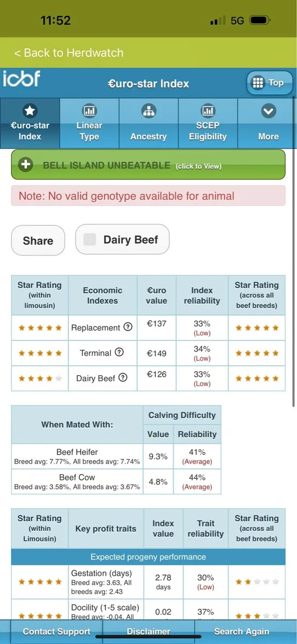Select Search Again in bottom bar

coord(242,631)
